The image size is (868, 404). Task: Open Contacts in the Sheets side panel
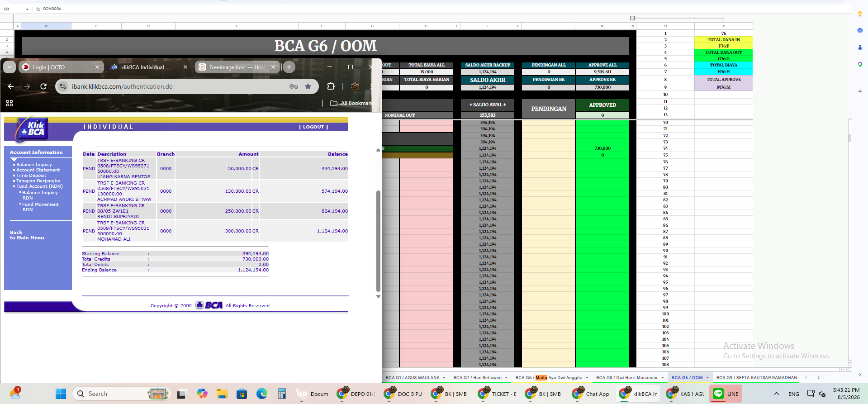pyautogui.click(x=860, y=47)
